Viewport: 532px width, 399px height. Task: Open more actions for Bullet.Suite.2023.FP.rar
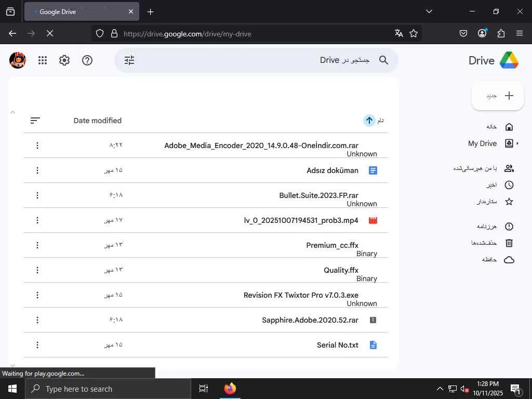pos(37,195)
